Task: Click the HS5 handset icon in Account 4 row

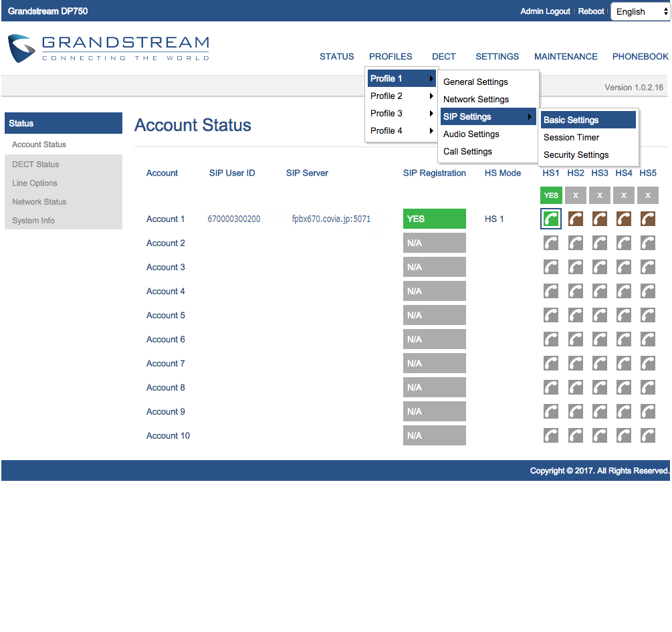Action: [648, 291]
